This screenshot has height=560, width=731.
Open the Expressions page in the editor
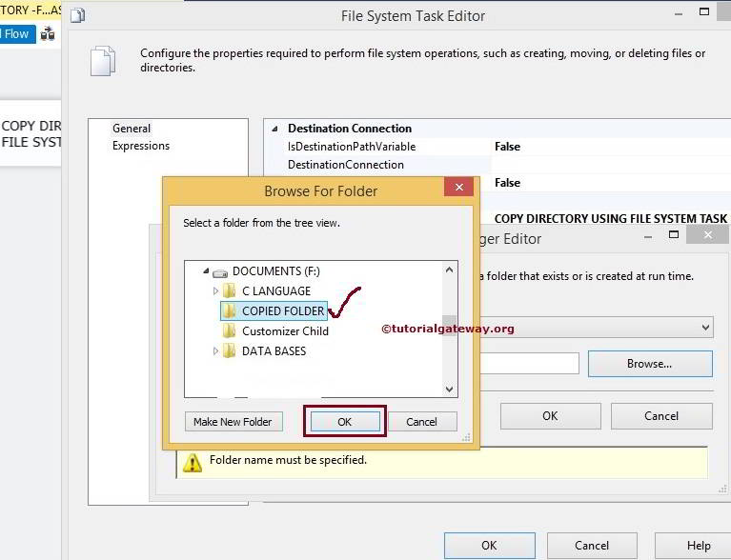(141, 146)
